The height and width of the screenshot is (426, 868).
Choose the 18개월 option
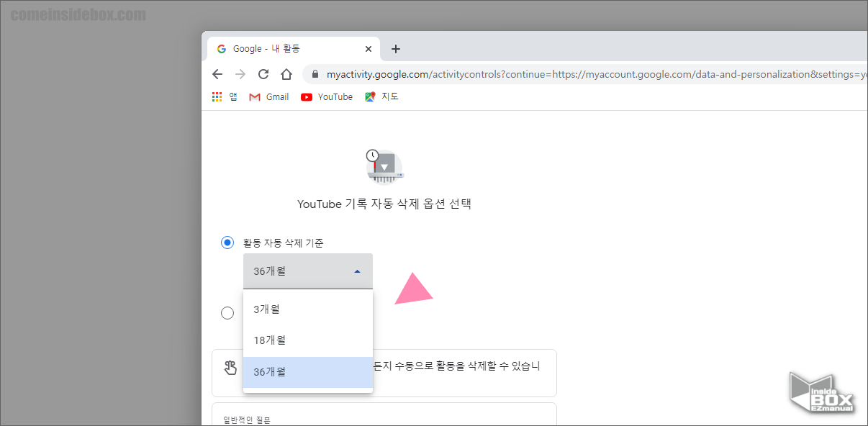(308, 340)
